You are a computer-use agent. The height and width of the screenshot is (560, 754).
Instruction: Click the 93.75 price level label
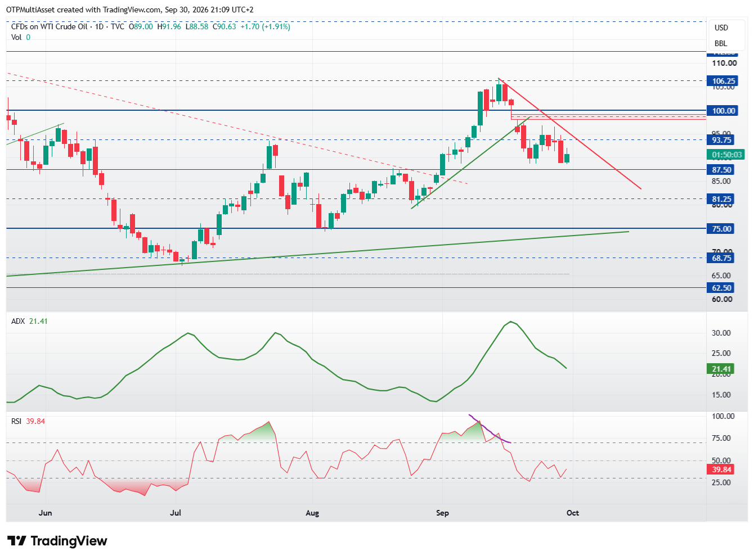tap(721, 140)
